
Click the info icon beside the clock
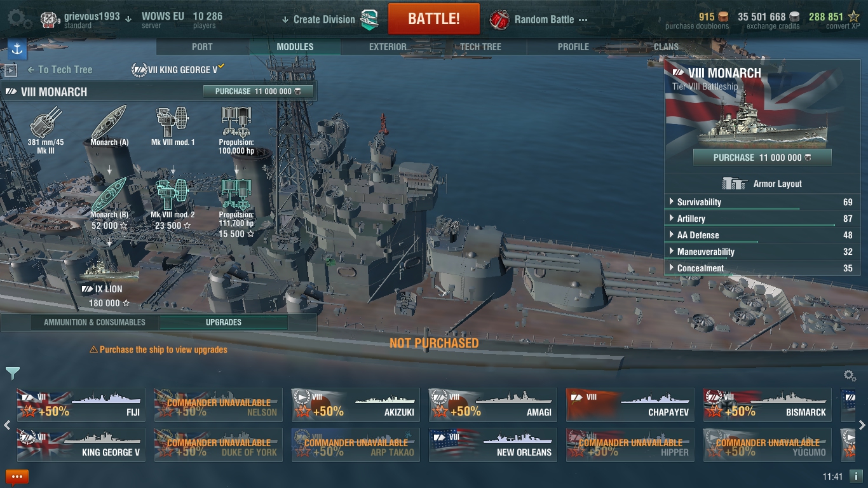pos(856,476)
